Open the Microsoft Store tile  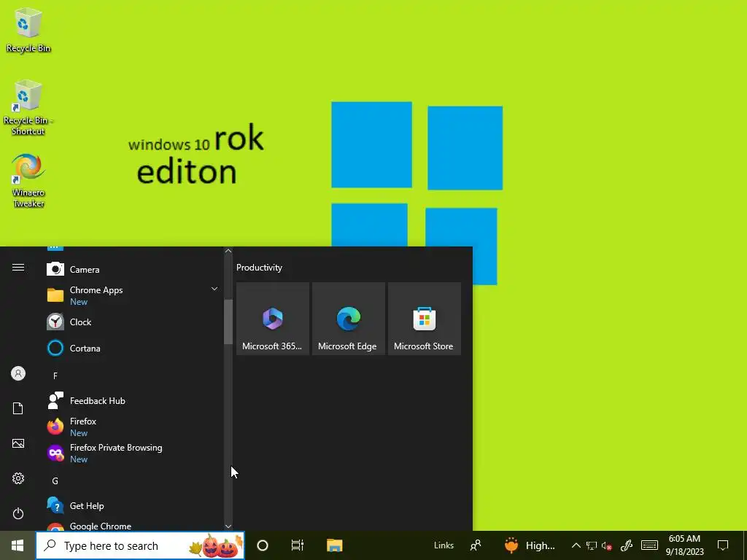point(425,319)
